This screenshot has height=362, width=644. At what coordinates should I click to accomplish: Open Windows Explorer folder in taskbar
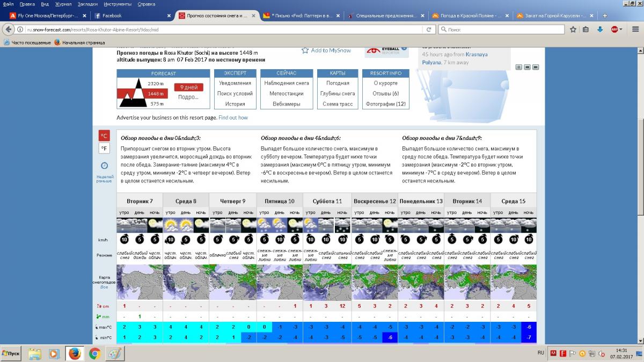click(35, 353)
